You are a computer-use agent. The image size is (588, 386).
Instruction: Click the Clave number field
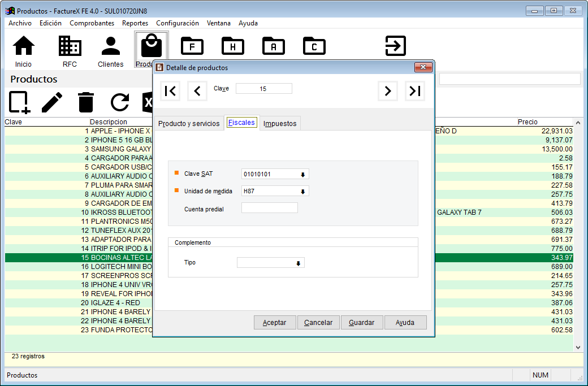coord(263,89)
